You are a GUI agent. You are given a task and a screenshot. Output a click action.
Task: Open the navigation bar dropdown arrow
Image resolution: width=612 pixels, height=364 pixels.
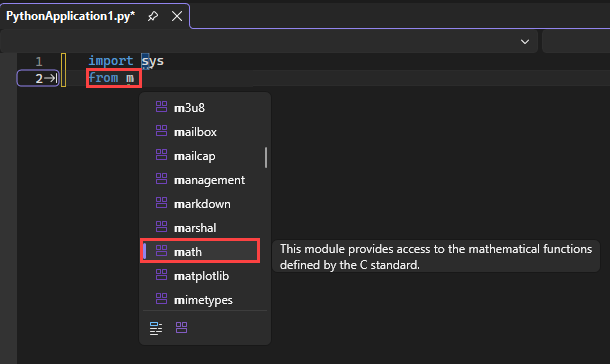click(x=525, y=41)
